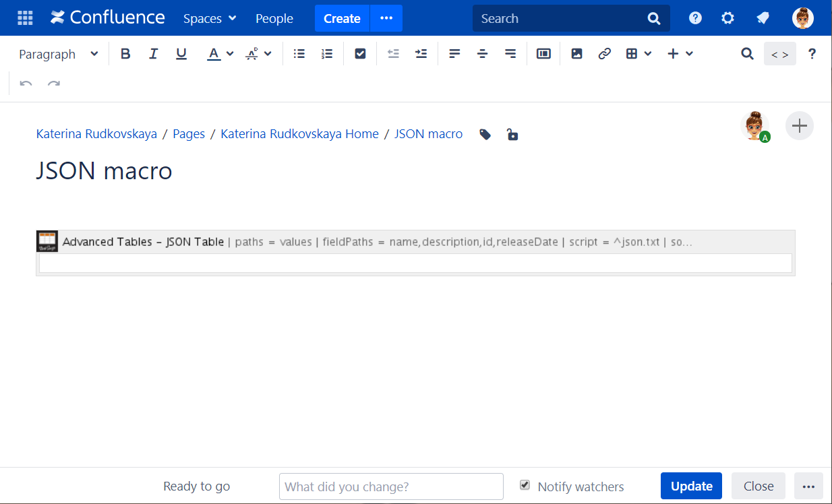Toggle page restrictions unlock icon

coord(512,135)
